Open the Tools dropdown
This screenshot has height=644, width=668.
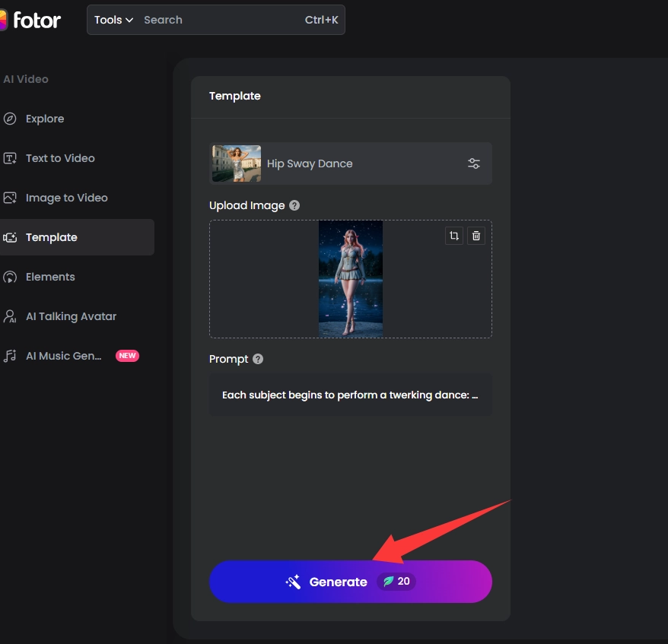pos(113,20)
